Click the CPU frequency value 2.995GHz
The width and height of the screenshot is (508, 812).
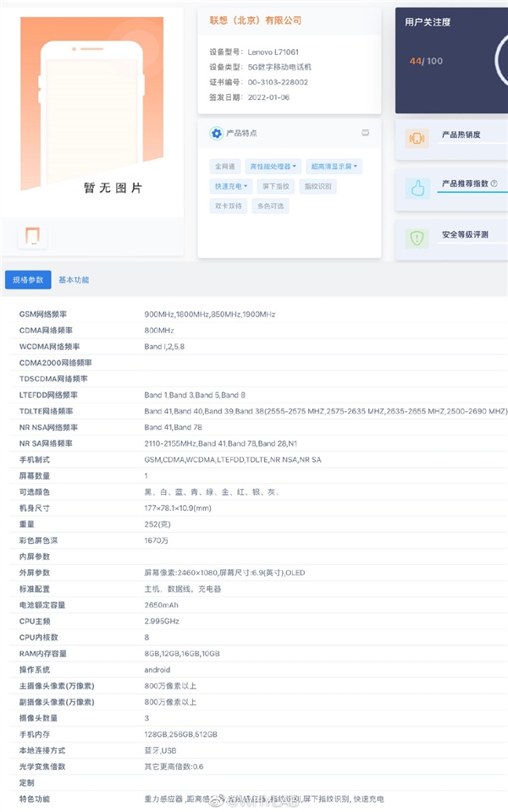tap(162, 621)
